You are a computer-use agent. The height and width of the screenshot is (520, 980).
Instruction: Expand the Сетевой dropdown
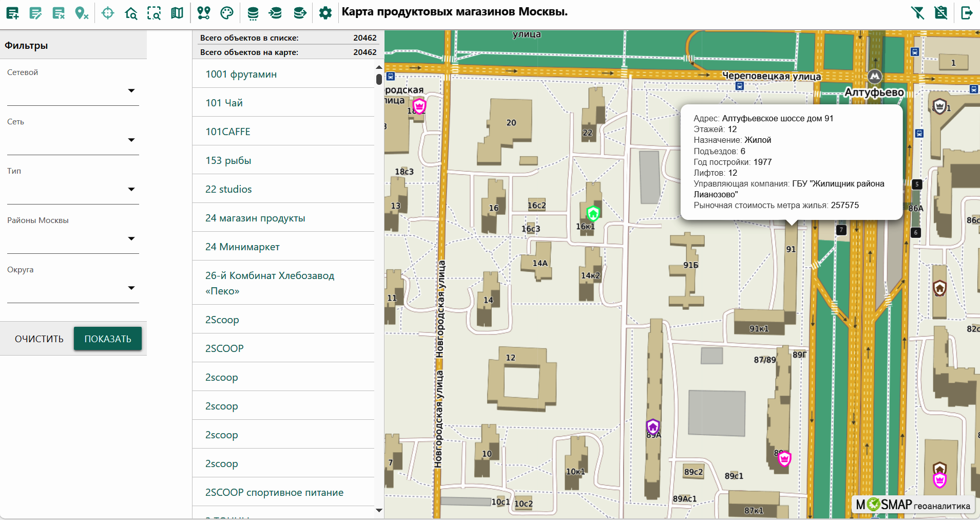click(x=131, y=91)
